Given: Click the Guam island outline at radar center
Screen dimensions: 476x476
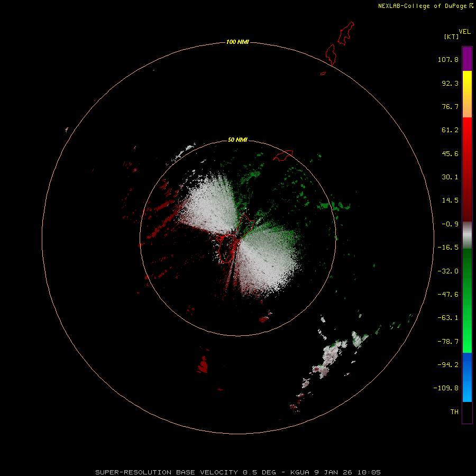Looking at the screenshot, I should click(234, 239).
